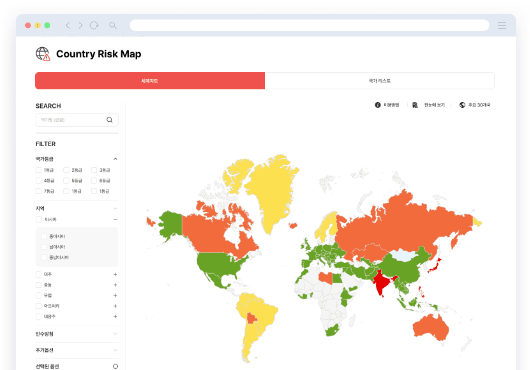530x370 pixels.
Task: Open the 이용방법 help link
Action: [x=391, y=105]
